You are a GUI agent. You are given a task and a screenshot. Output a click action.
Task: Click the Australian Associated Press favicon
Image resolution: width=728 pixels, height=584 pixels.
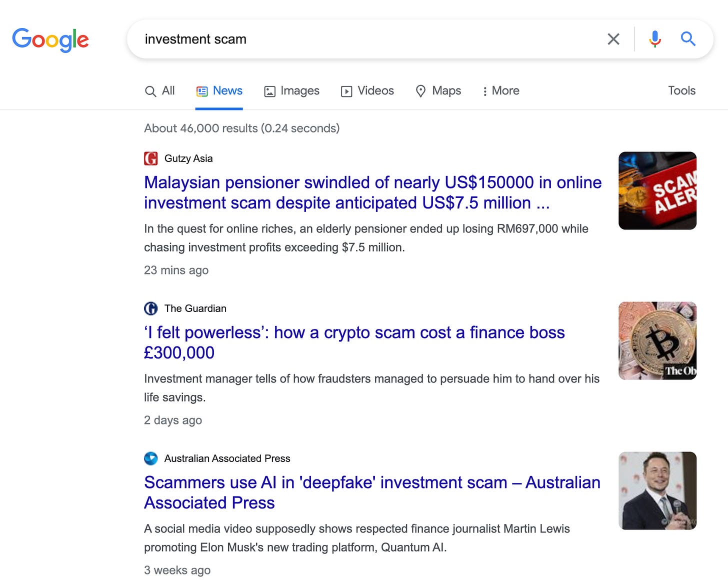(150, 458)
